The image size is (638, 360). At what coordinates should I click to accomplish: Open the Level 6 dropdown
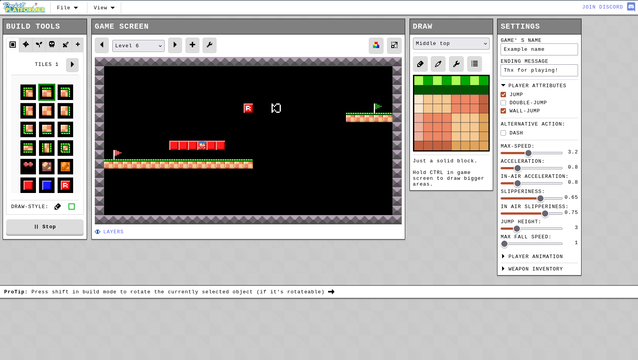138,46
